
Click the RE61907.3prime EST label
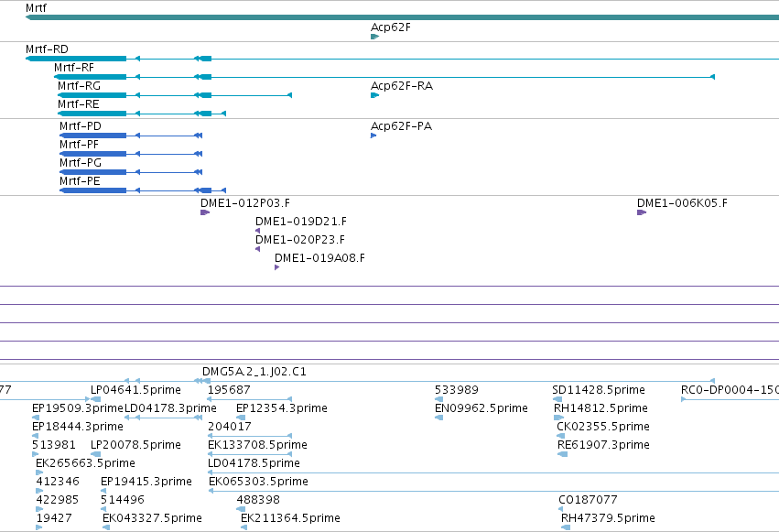603,445
